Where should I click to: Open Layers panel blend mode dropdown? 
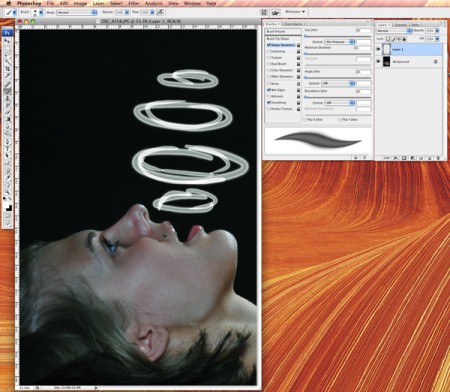[x=395, y=31]
